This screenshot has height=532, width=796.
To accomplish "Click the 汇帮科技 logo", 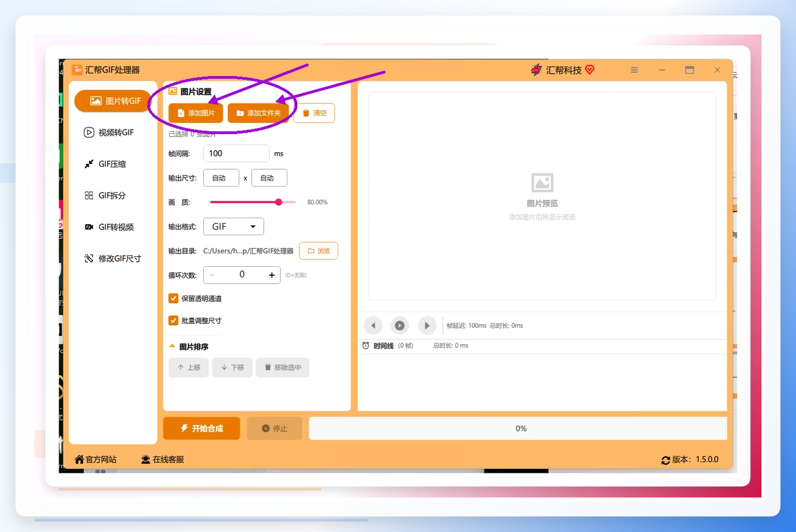I will tap(537, 70).
